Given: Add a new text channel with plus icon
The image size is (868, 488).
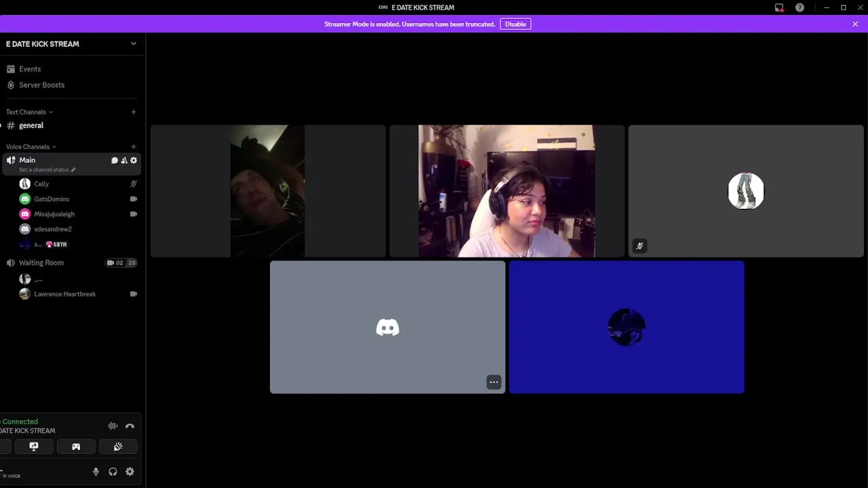Looking at the screenshot, I should (x=134, y=112).
